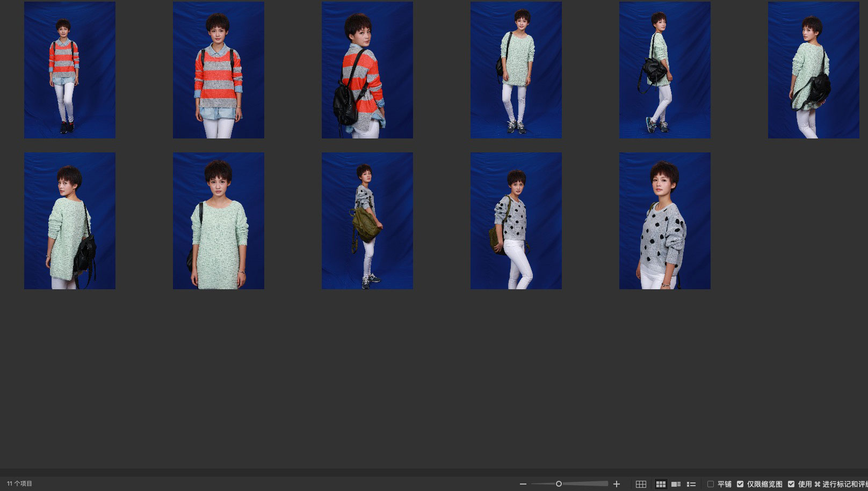Viewport: 868px width, 491px height.
Task: Select side view photo with green backpack
Action: (x=367, y=221)
